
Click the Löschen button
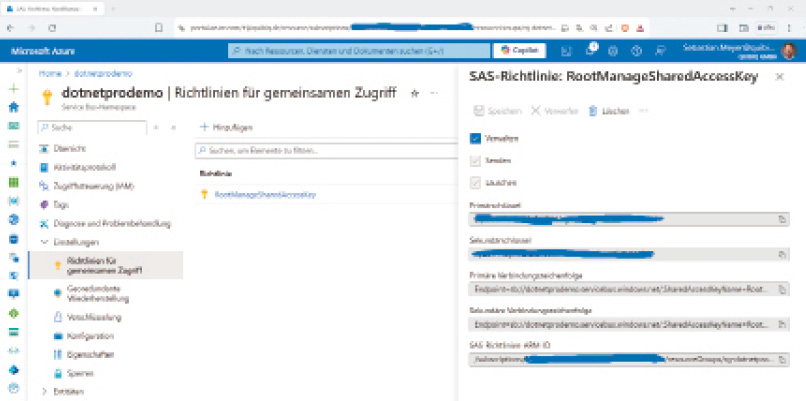[x=609, y=111]
